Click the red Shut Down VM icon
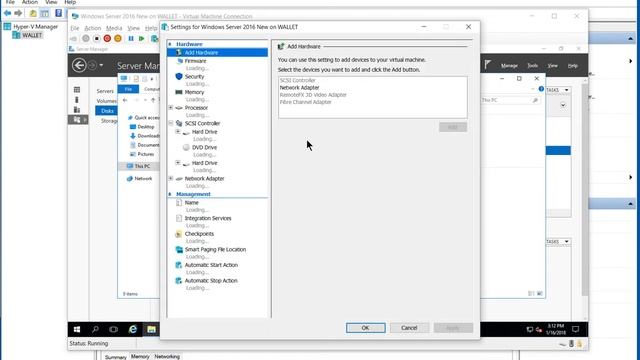This screenshot has height=360, width=640. 107,38
